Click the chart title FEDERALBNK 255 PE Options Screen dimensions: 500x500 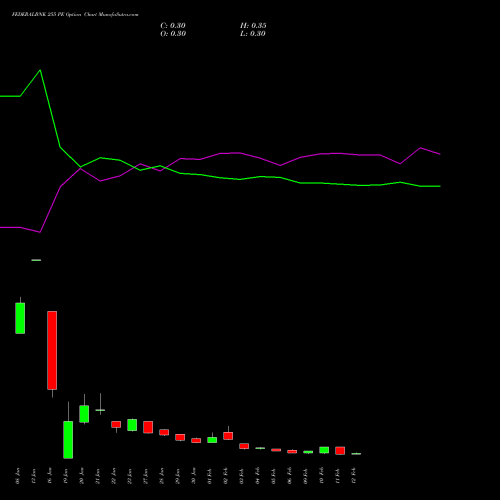(x=75, y=15)
